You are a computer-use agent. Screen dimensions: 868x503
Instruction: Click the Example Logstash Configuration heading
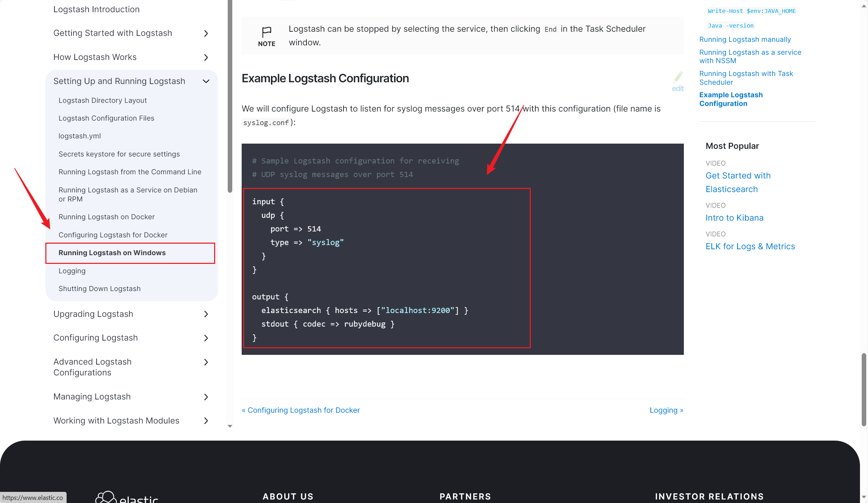[325, 78]
